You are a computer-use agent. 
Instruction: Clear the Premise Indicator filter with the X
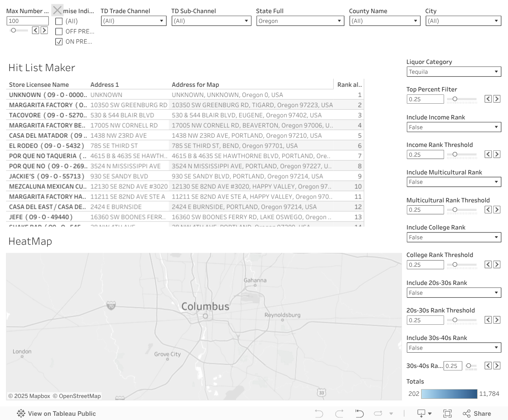[57, 10]
